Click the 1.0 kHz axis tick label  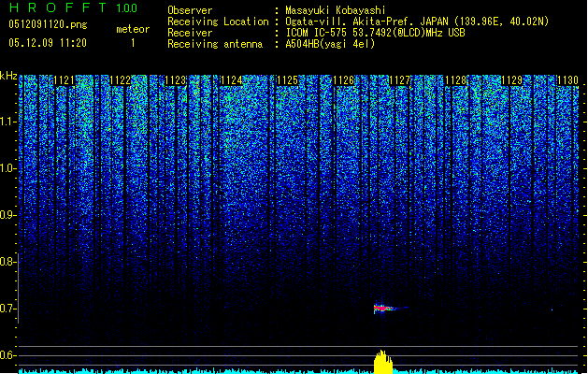click(7, 168)
